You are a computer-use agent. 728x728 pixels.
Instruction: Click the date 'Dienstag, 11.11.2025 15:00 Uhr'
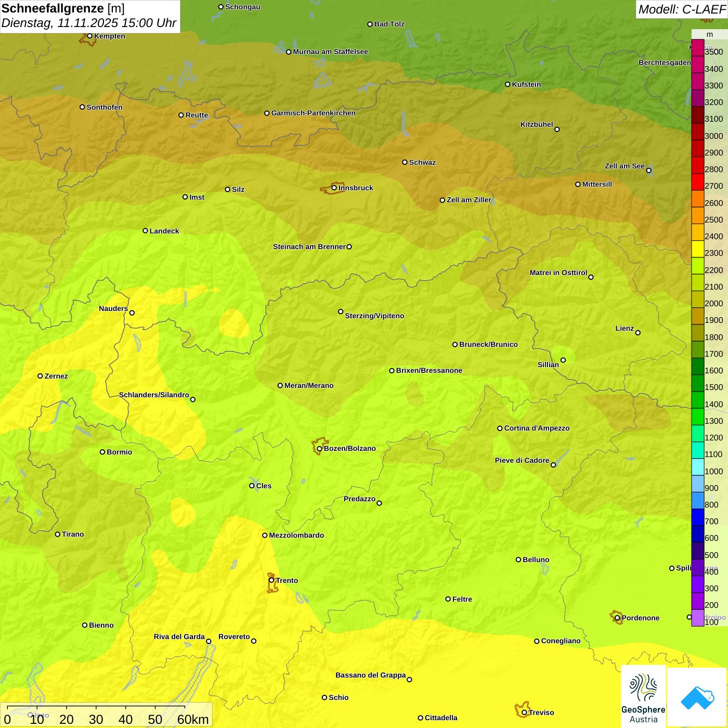[x=89, y=23]
